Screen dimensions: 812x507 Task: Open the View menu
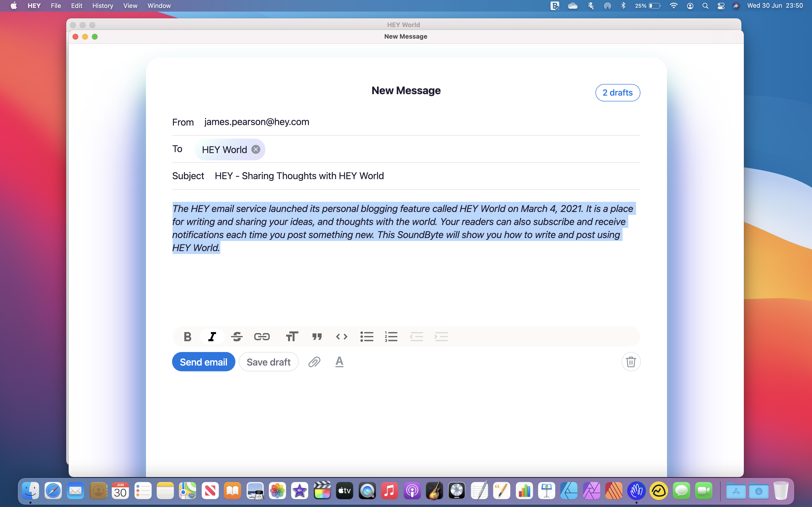[130, 6]
